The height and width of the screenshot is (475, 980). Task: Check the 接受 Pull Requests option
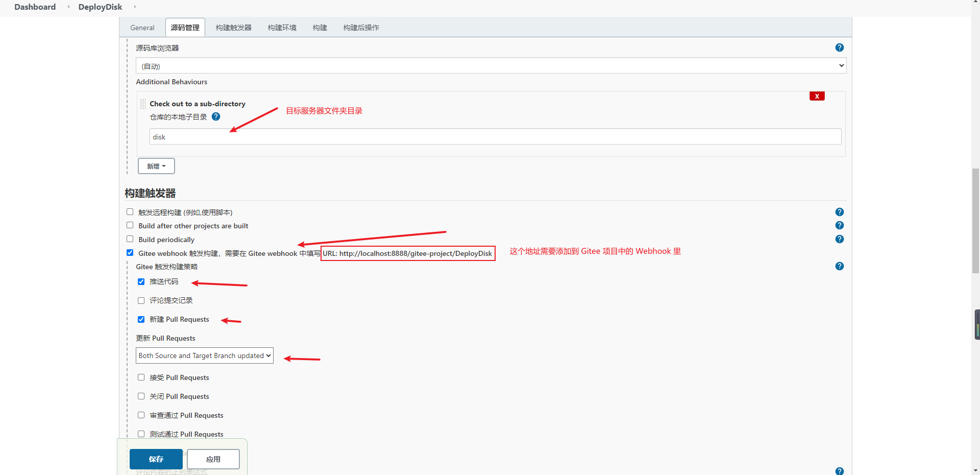click(x=141, y=377)
